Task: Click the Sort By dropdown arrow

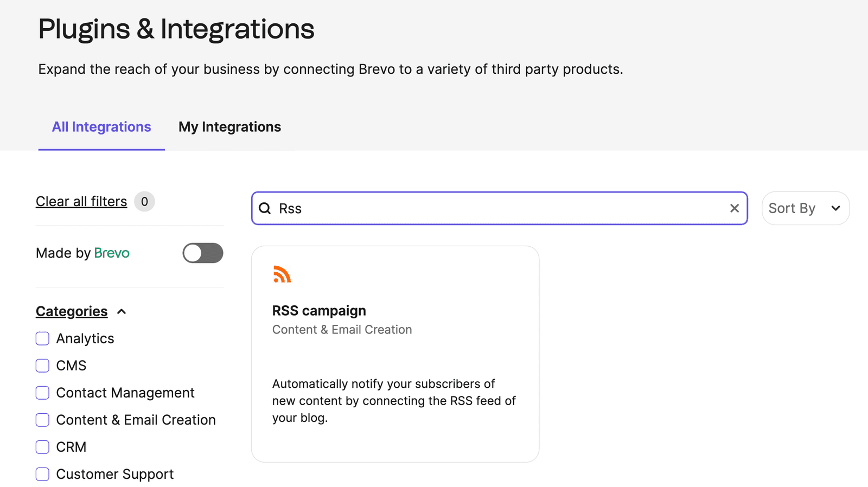Action: (835, 208)
